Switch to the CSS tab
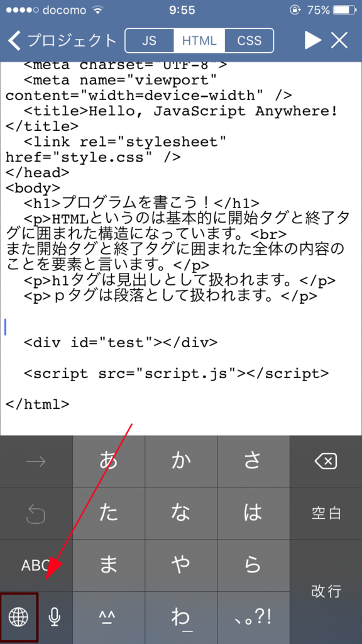Screen dimensions: 362x644 click(249, 41)
